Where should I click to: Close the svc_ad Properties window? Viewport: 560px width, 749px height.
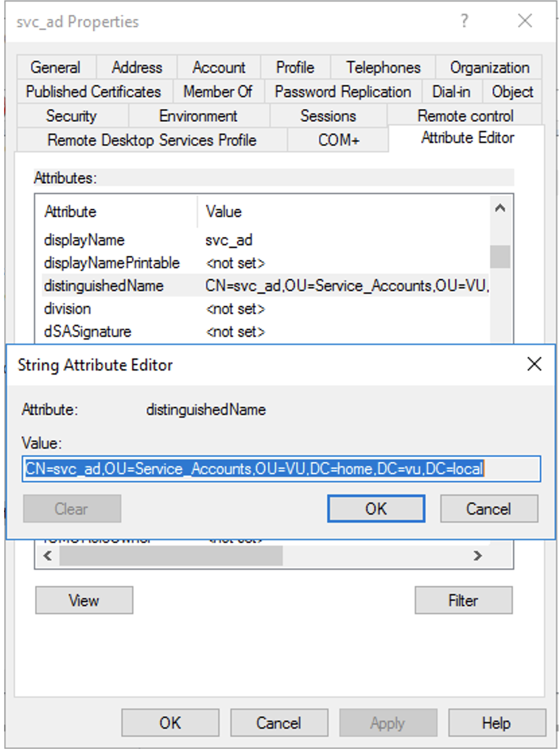pos(525,22)
